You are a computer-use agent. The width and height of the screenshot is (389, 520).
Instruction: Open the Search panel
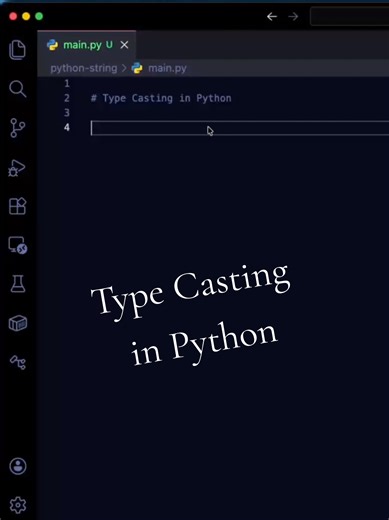17,89
